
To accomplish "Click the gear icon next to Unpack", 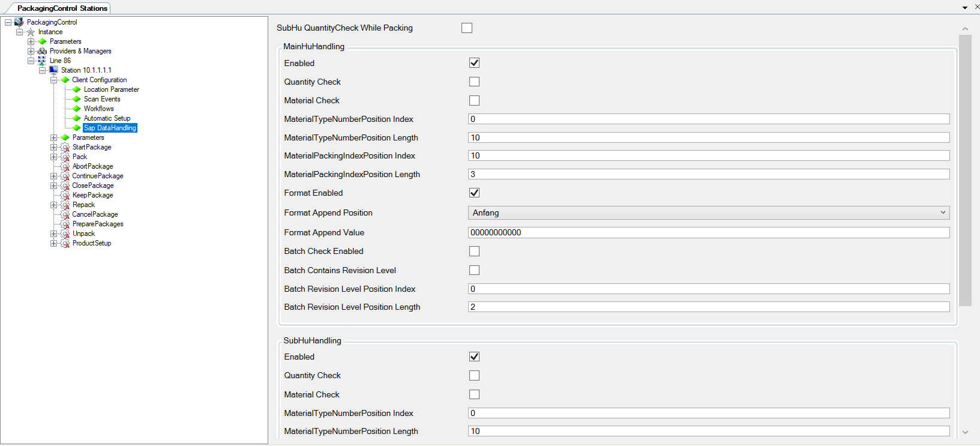I will click(x=65, y=234).
